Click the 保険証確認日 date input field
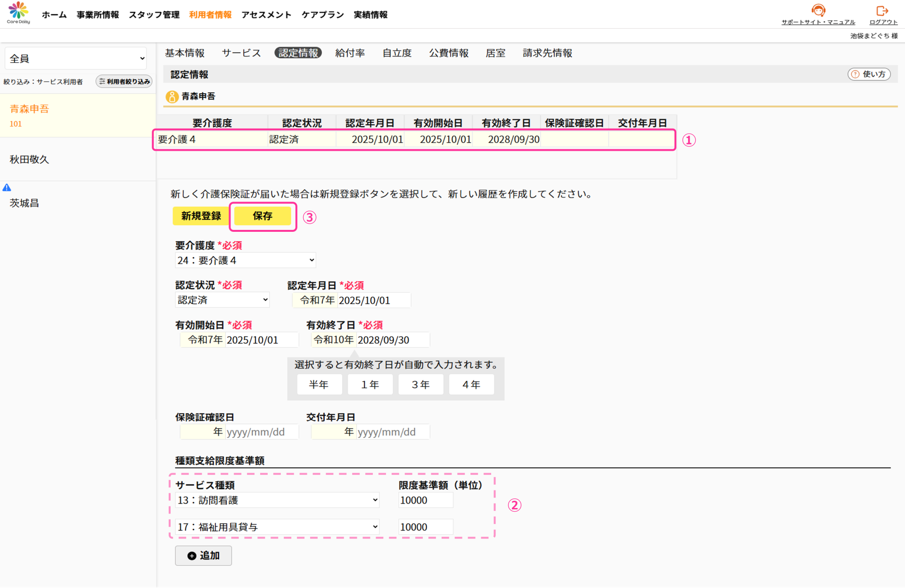Image resolution: width=905 pixels, height=588 pixels. [262, 432]
